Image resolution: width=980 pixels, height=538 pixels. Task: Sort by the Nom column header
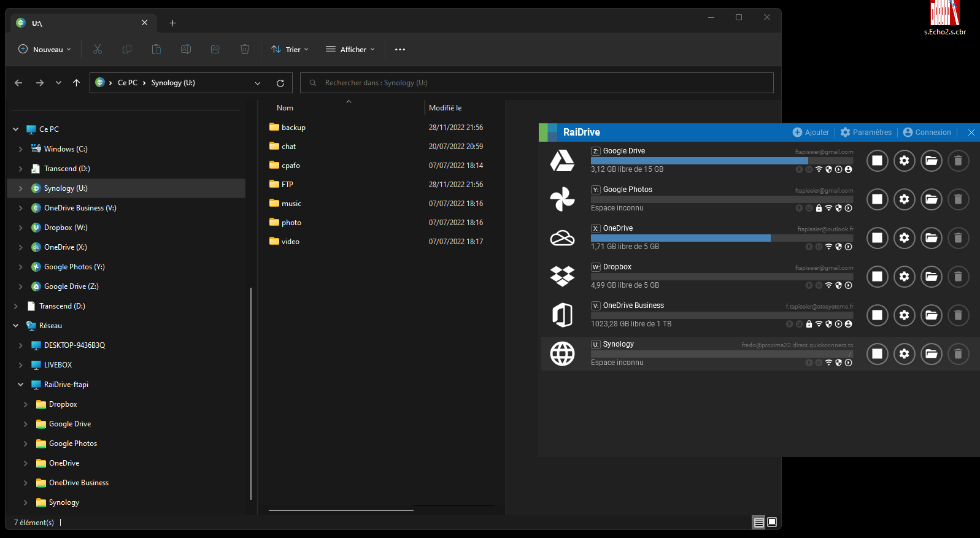pyautogui.click(x=285, y=108)
